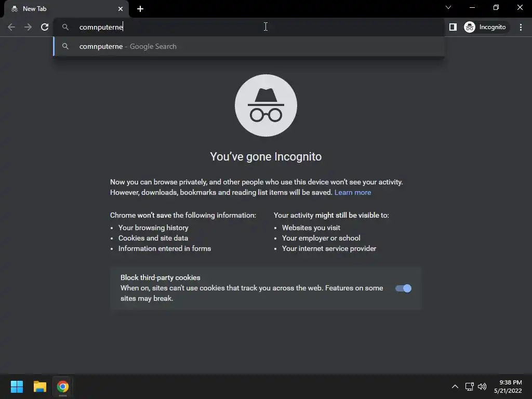Click 'Websites you visit' list item
The image size is (532, 399).
[311, 228]
